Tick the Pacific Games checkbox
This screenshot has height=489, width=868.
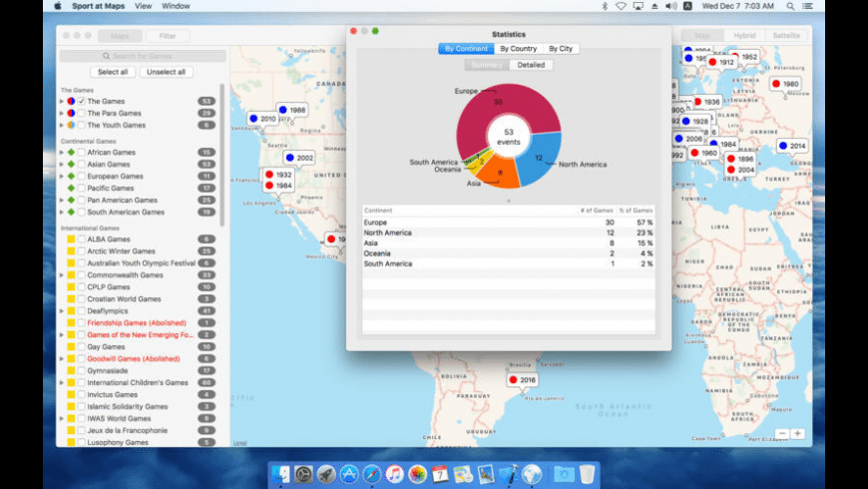[82, 189]
